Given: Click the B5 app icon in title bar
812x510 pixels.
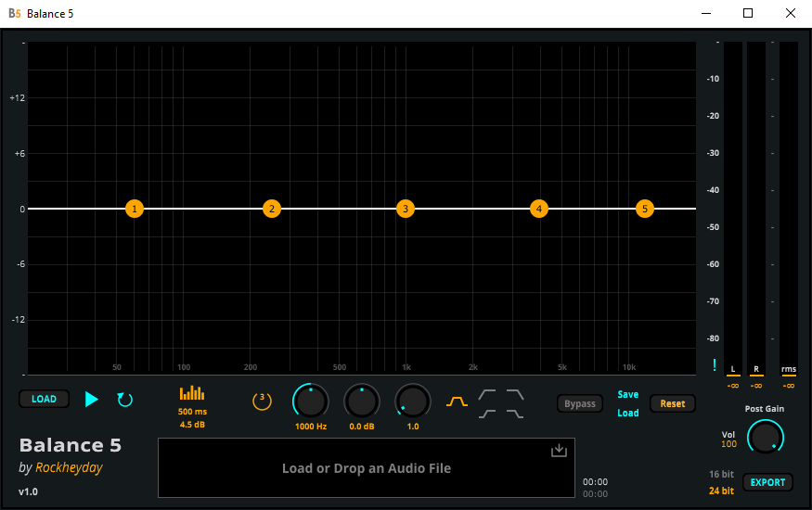Looking at the screenshot, I should coord(15,14).
